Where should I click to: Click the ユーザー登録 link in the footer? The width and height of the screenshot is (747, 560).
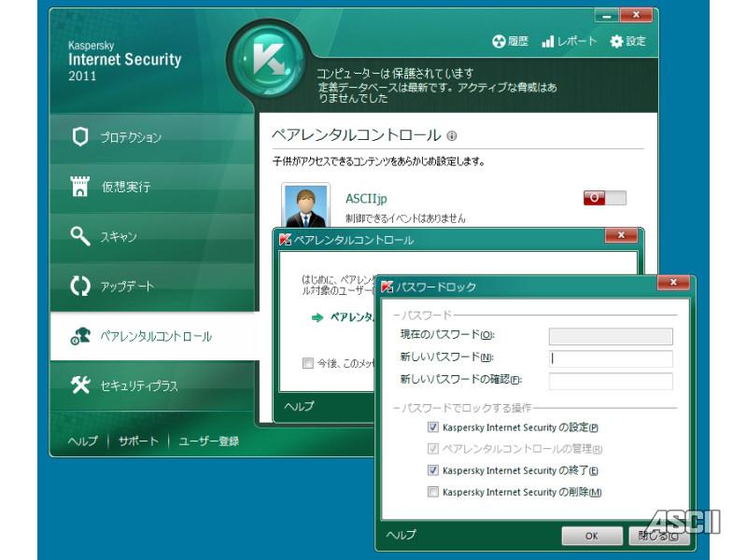208,441
